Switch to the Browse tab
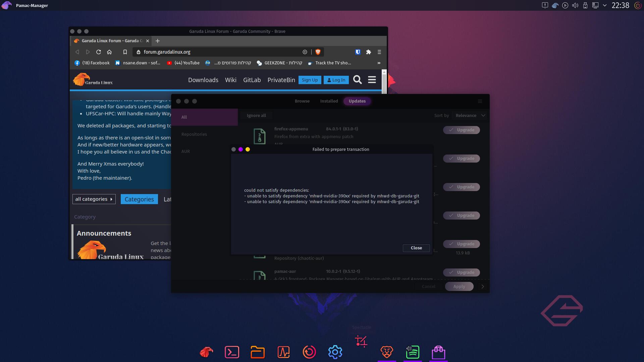This screenshot has width=644, height=362. point(302,101)
